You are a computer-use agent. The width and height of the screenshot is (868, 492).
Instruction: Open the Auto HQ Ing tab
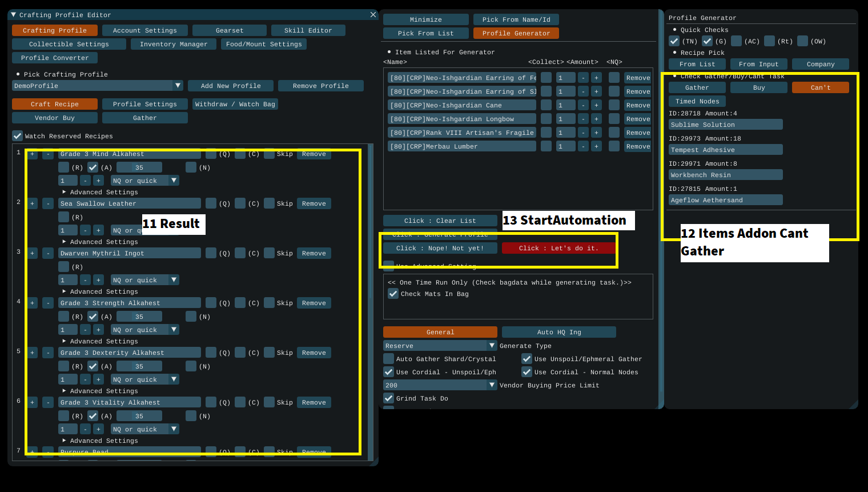(558, 332)
